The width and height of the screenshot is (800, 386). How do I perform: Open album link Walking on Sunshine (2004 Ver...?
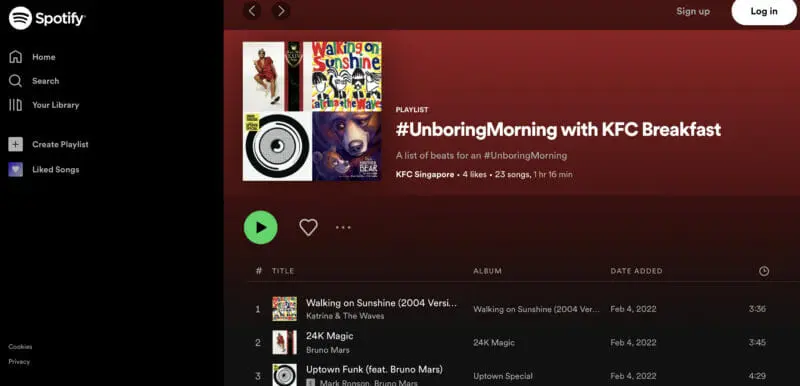[x=537, y=309]
